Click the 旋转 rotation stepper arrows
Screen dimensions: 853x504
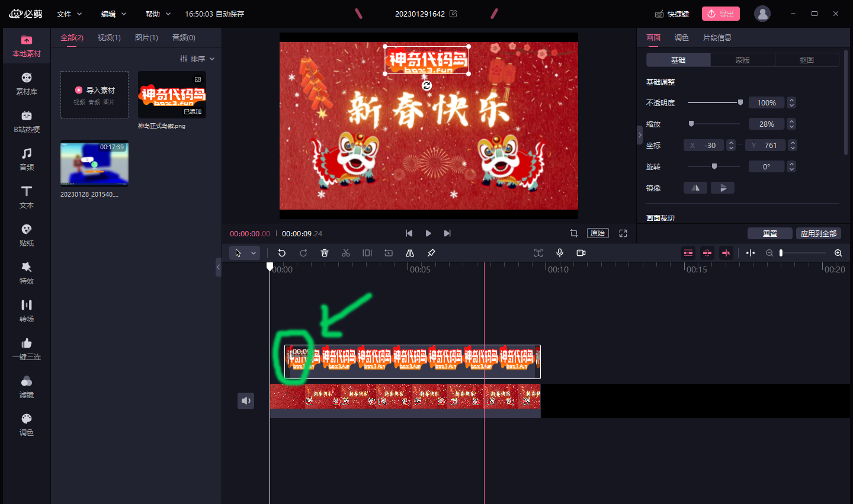[791, 166]
